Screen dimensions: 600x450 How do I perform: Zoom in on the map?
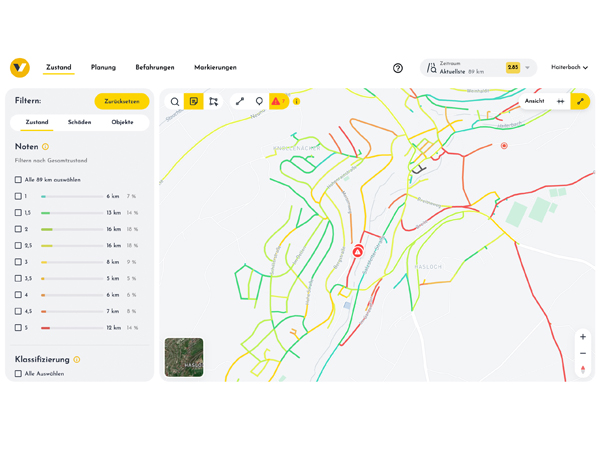[x=583, y=337]
